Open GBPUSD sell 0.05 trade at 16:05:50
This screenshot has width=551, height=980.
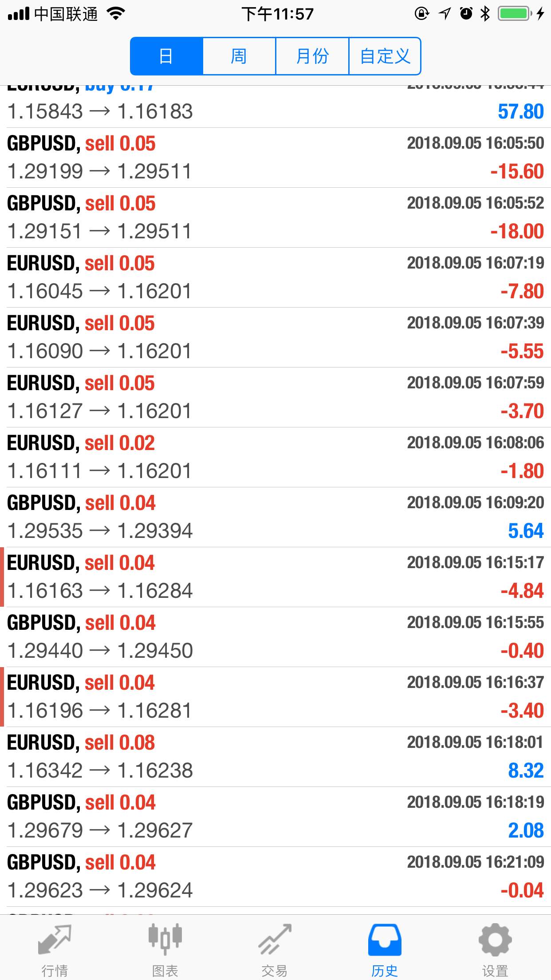coord(275,158)
